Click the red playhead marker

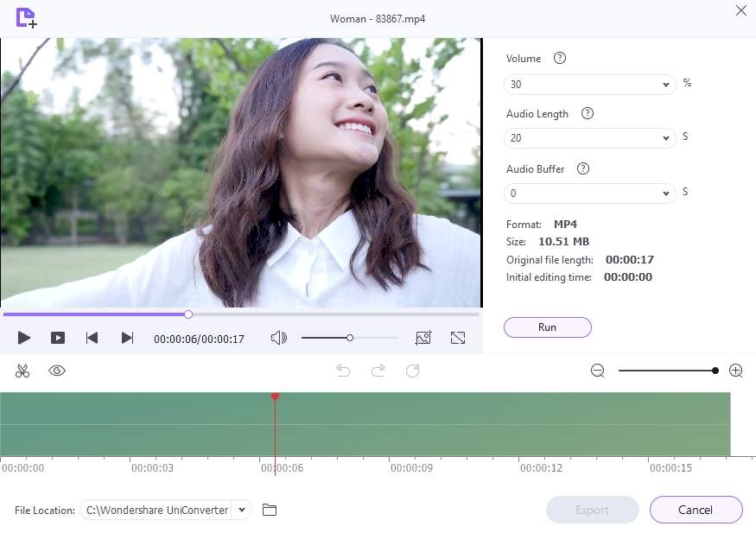pyautogui.click(x=275, y=397)
